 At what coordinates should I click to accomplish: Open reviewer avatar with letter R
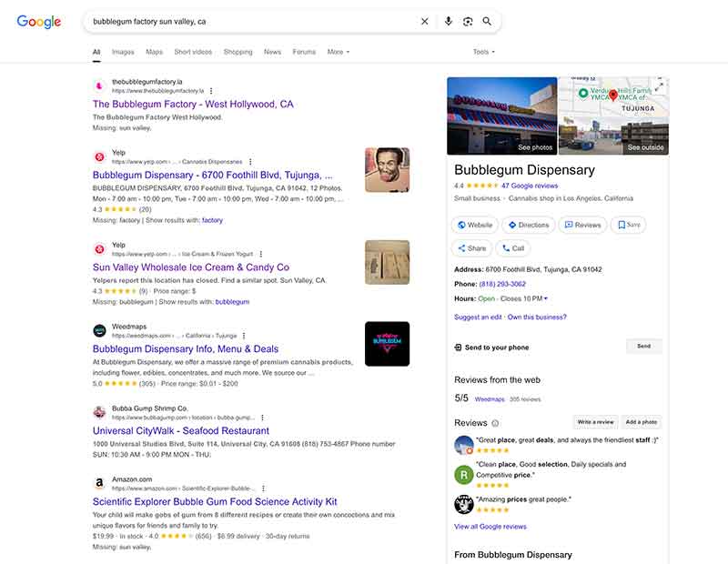pyautogui.click(x=463, y=475)
